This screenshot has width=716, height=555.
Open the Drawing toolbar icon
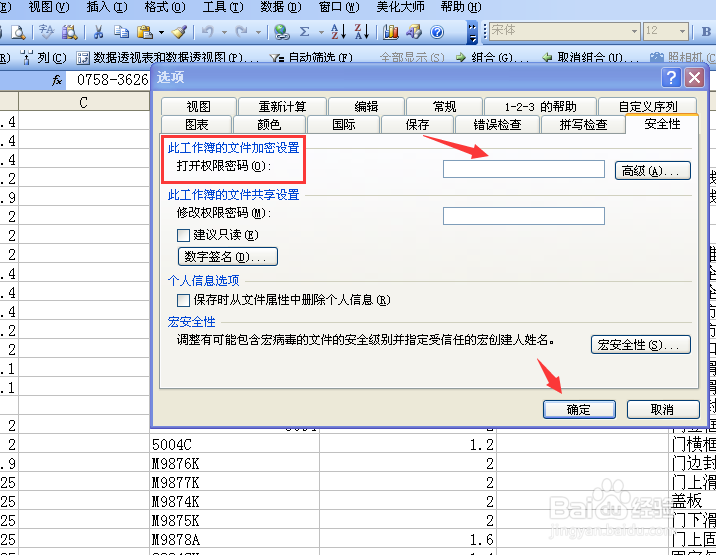[x=414, y=32]
